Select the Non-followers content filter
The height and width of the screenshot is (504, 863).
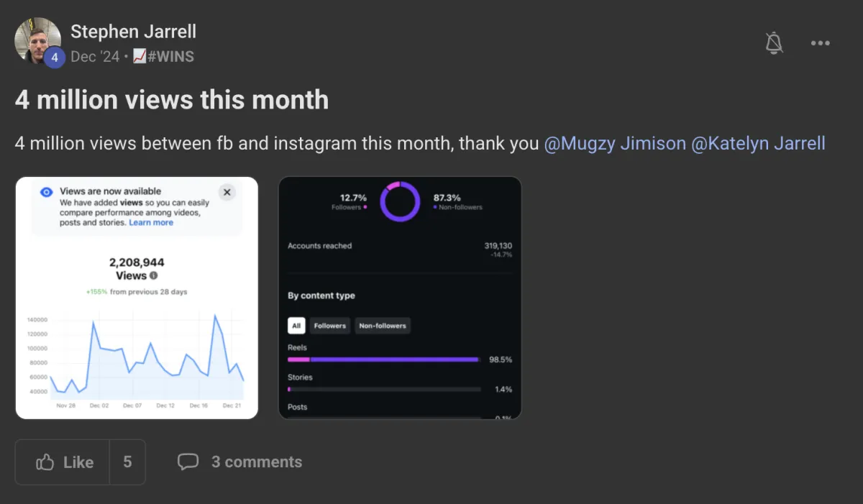point(383,326)
